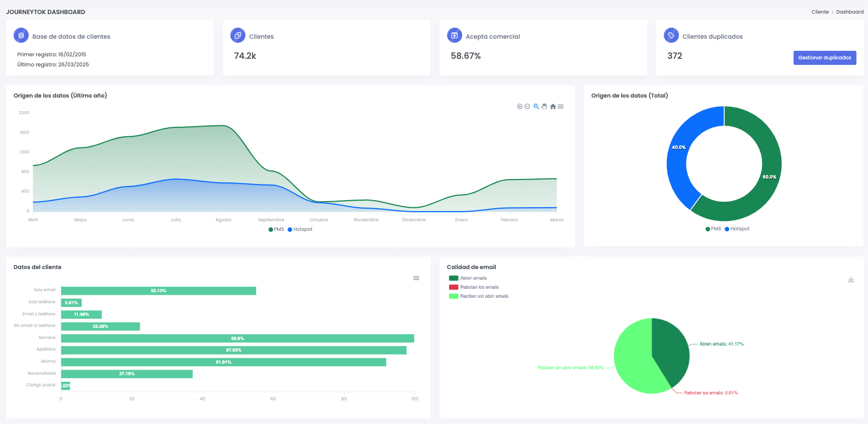Open the line chart hamburger export menu
The width and height of the screenshot is (868, 424).
point(561,107)
